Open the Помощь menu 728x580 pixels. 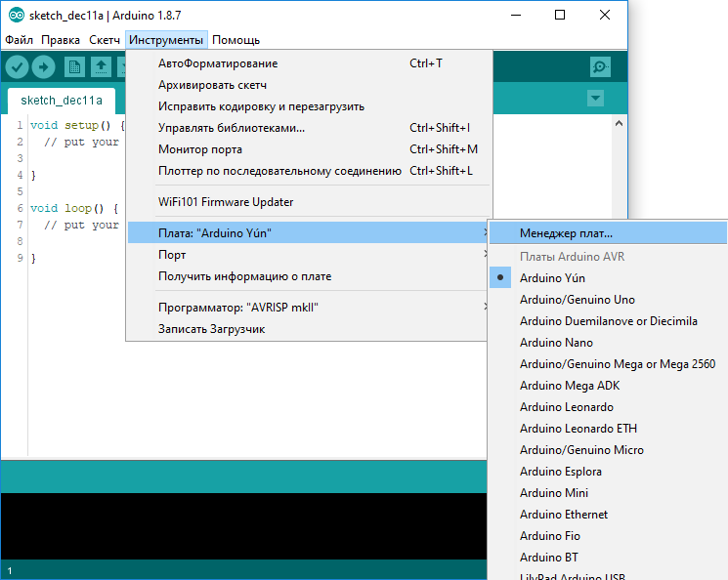[x=236, y=40]
